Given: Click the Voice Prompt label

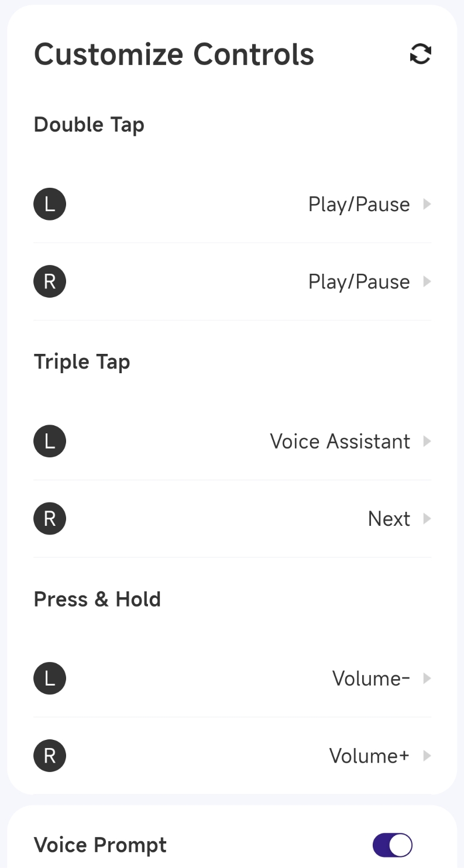Looking at the screenshot, I should [100, 845].
